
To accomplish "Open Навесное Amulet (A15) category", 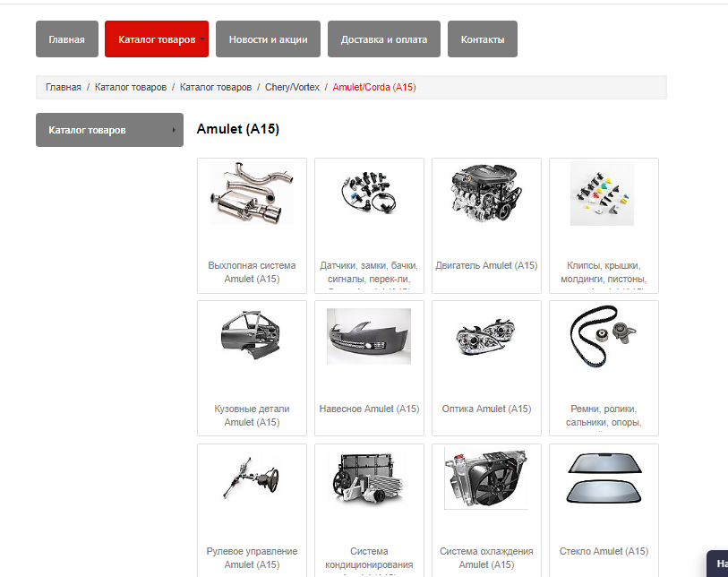I will pos(369,409).
